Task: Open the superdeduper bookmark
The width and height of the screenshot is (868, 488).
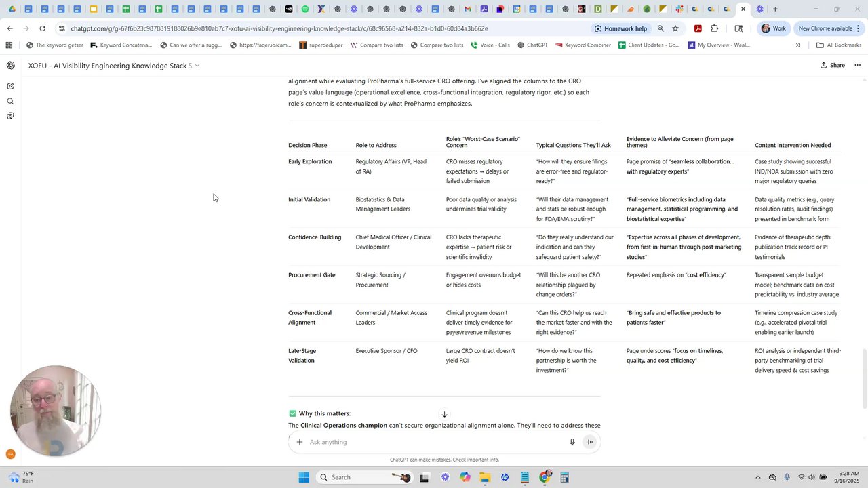Action: pyautogui.click(x=321, y=45)
